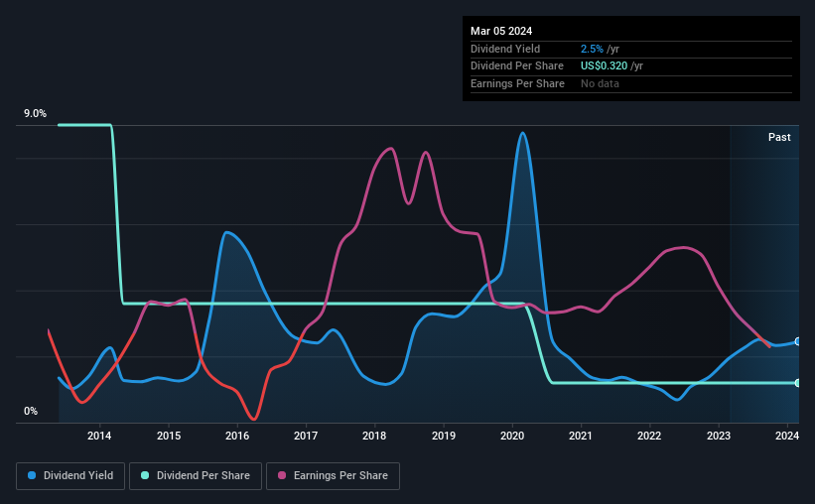
Task: Click the 0% y-axis label
Action: click(x=31, y=411)
